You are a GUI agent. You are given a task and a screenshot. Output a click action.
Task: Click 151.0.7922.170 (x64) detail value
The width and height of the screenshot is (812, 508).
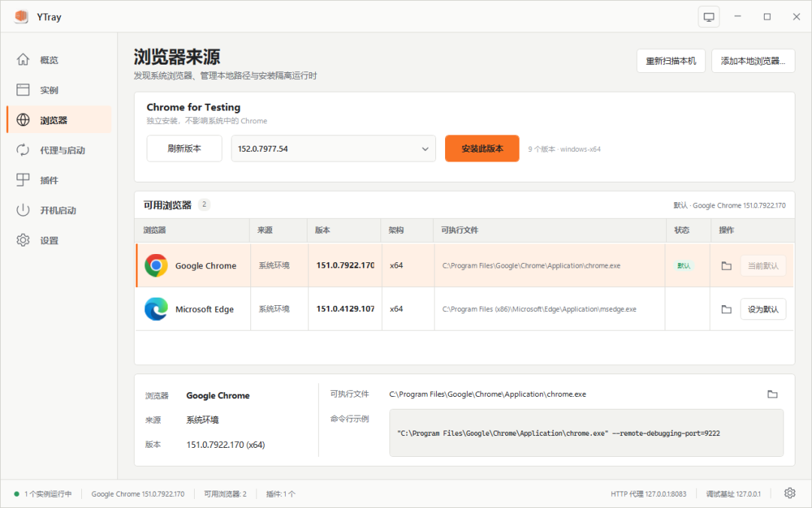point(226,445)
